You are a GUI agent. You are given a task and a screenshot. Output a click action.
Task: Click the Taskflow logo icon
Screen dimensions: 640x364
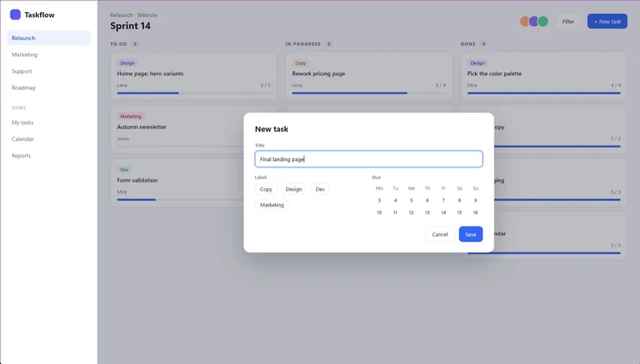[x=15, y=14]
